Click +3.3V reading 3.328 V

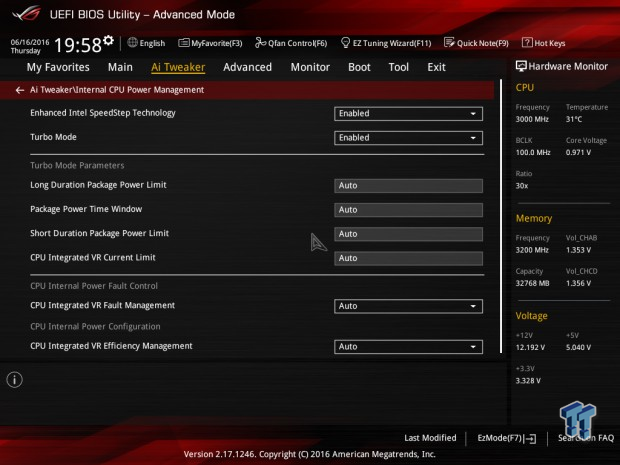click(x=528, y=381)
